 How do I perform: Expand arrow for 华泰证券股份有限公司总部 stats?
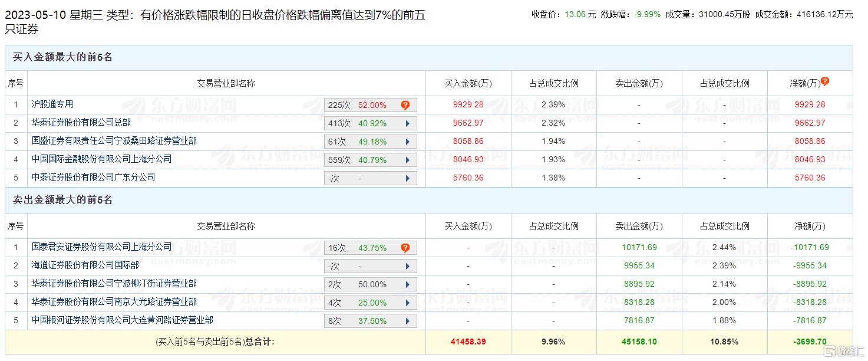pyautogui.click(x=407, y=124)
